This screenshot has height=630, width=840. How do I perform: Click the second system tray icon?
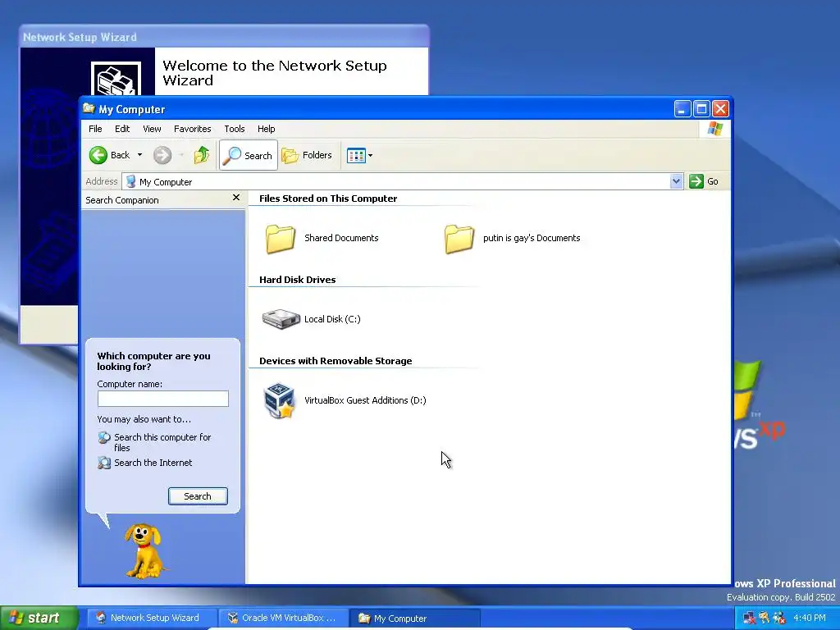764,619
